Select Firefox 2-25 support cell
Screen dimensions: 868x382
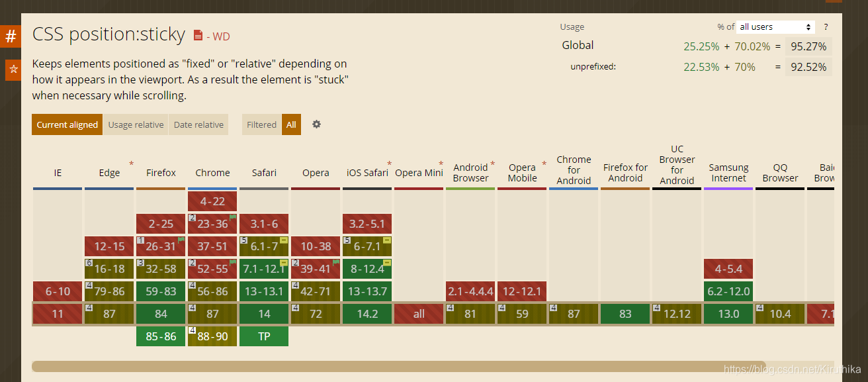pos(161,224)
